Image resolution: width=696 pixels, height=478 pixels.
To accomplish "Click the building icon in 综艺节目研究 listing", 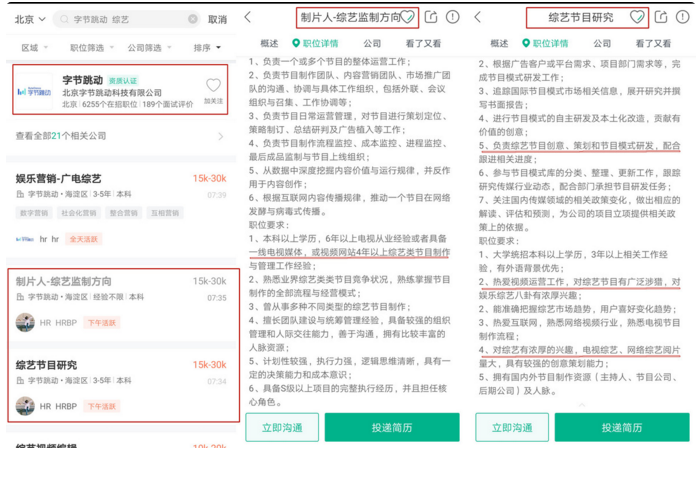I will (x=20, y=381).
